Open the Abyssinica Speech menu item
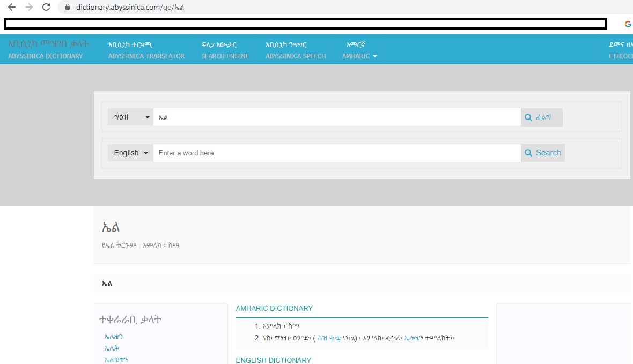Image resolution: width=633 pixels, height=364 pixels. click(296, 50)
